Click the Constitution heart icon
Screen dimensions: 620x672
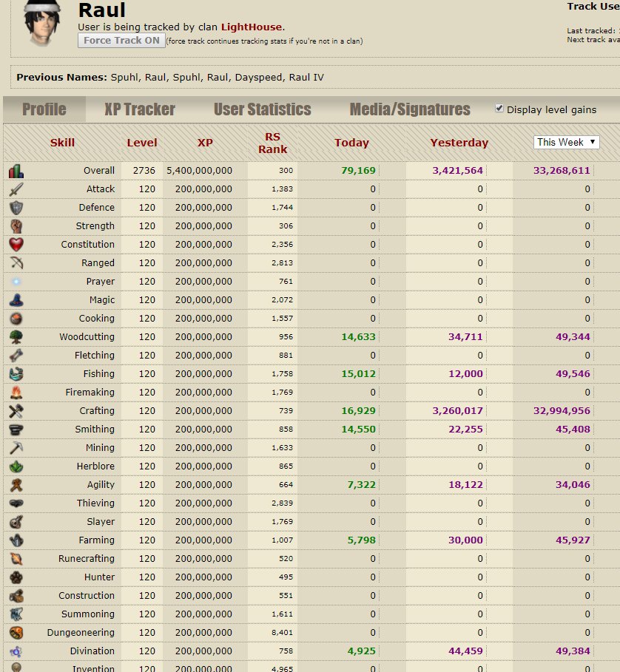[x=16, y=244]
